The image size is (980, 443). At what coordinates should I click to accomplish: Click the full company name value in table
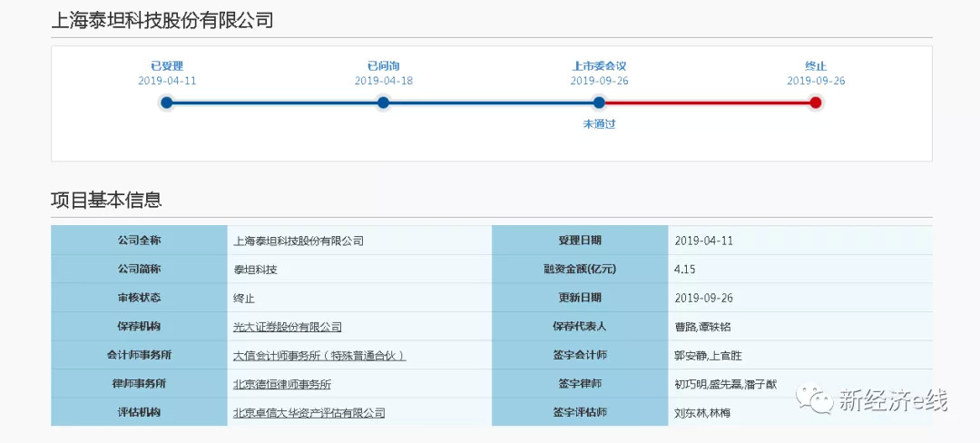[x=299, y=241]
